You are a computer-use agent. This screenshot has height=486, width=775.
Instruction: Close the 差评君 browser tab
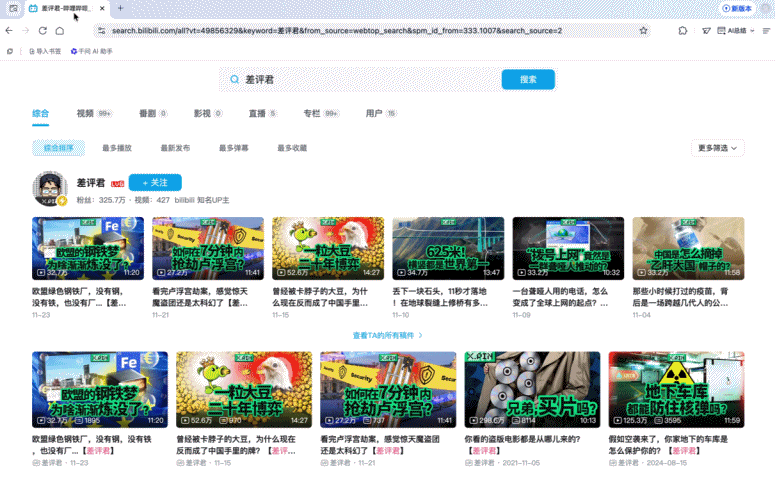tap(102, 8)
